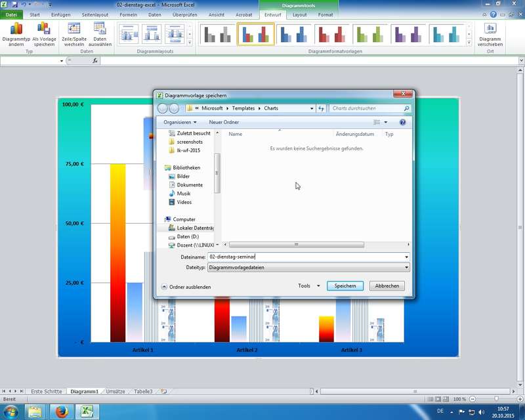Open the Tools dropdown
This screenshot has width=525, height=420.
pyautogui.click(x=308, y=286)
